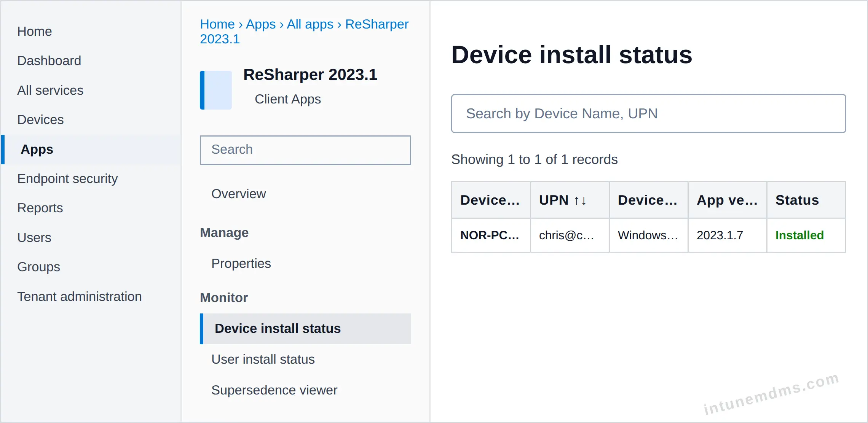
Task: Click 'Showing 1 to 1 of 1 records'
Action: point(534,159)
